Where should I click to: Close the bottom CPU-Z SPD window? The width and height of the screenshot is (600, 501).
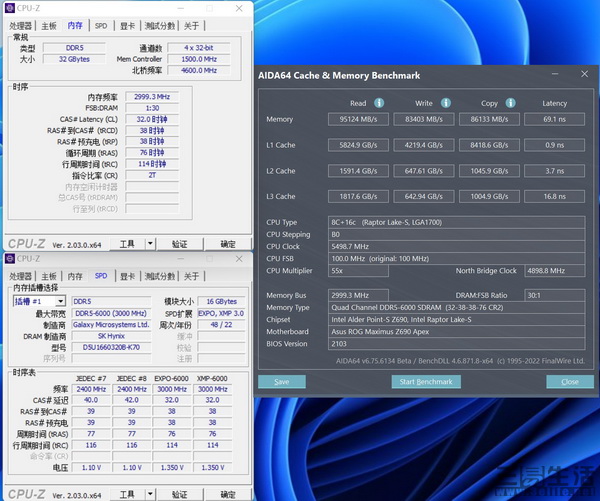(x=239, y=259)
